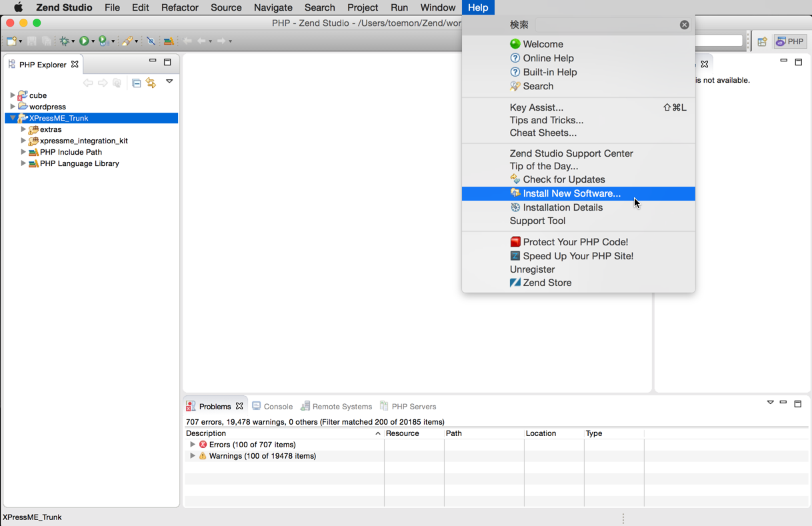Click the green Run button in toolbar
This screenshot has width=812, height=526.
[x=84, y=41]
